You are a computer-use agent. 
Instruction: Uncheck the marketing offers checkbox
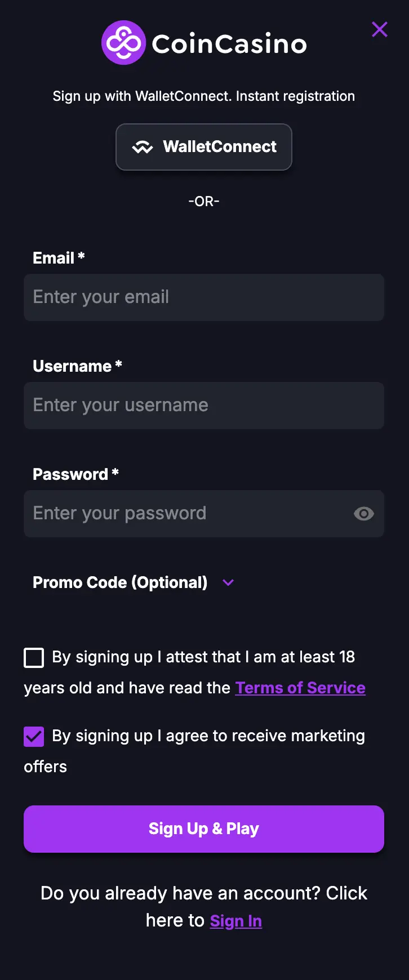34,736
